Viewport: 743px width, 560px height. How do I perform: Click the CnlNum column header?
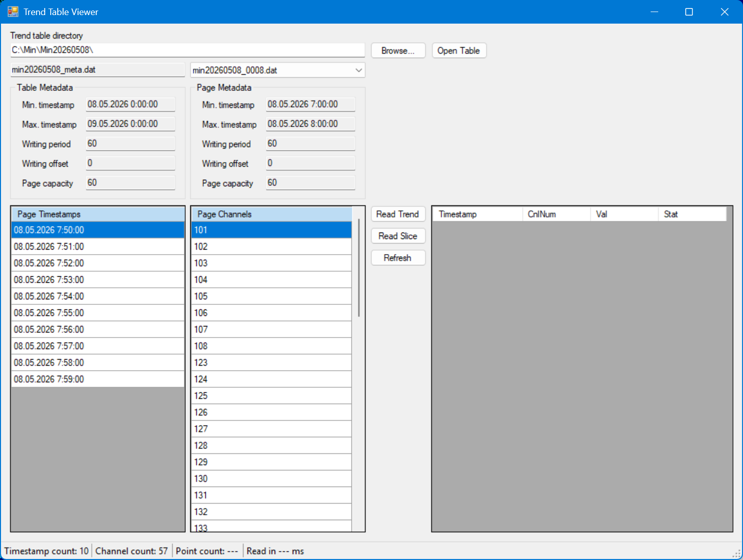point(556,214)
